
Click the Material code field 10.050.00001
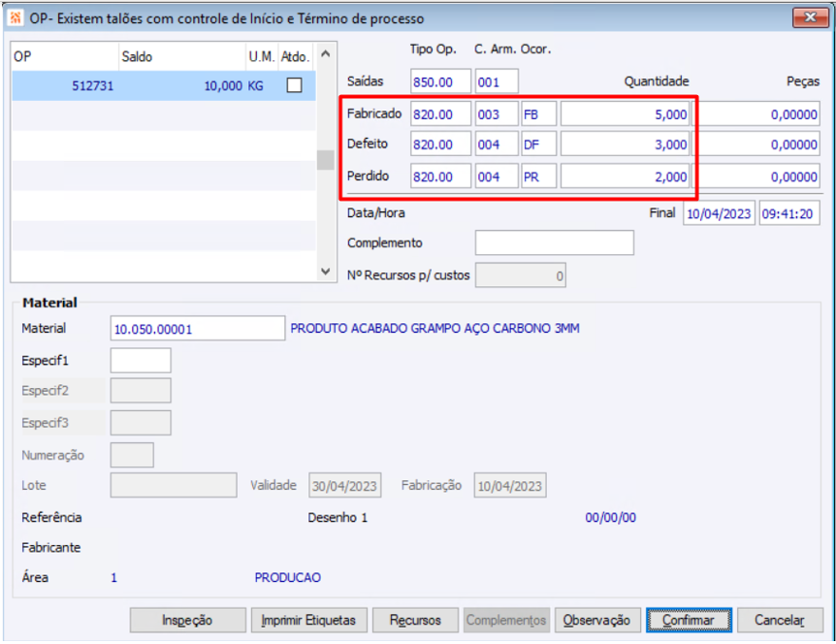tap(197, 329)
